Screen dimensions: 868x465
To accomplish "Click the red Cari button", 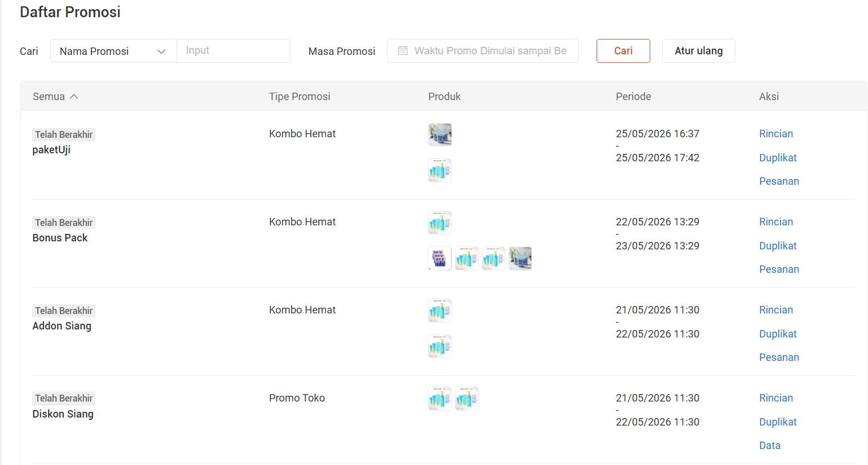I will coord(623,51).
